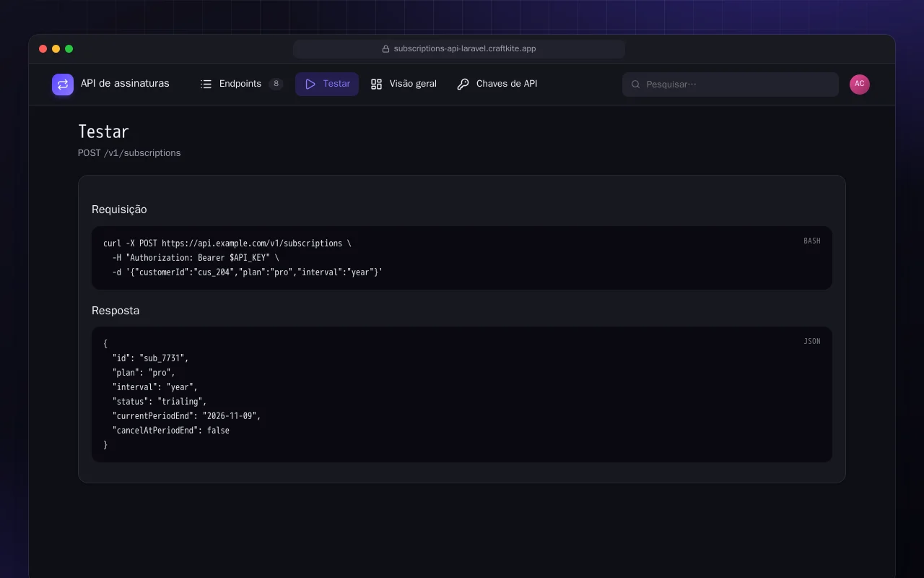Click the yellow minimize window button
The width and height of the screenshot is (924, 578).
click(x=56, y=49)
